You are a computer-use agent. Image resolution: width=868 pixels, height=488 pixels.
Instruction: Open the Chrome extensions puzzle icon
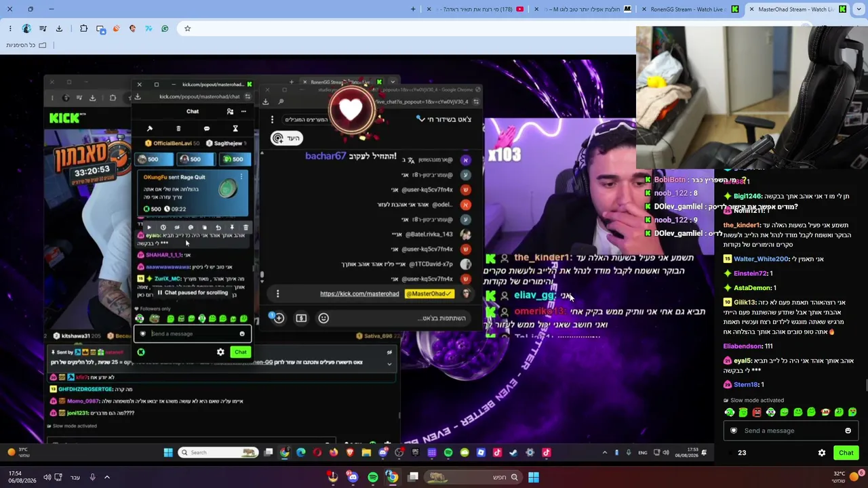(x=83, y=28)
